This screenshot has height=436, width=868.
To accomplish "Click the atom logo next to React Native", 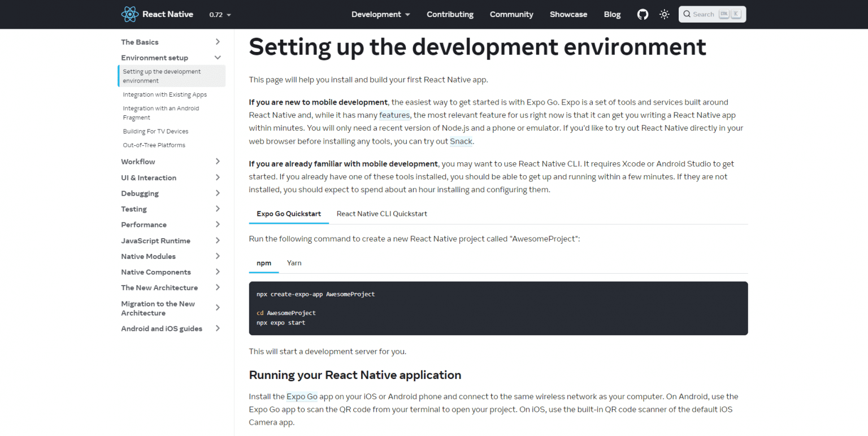I will pos(129,14).
